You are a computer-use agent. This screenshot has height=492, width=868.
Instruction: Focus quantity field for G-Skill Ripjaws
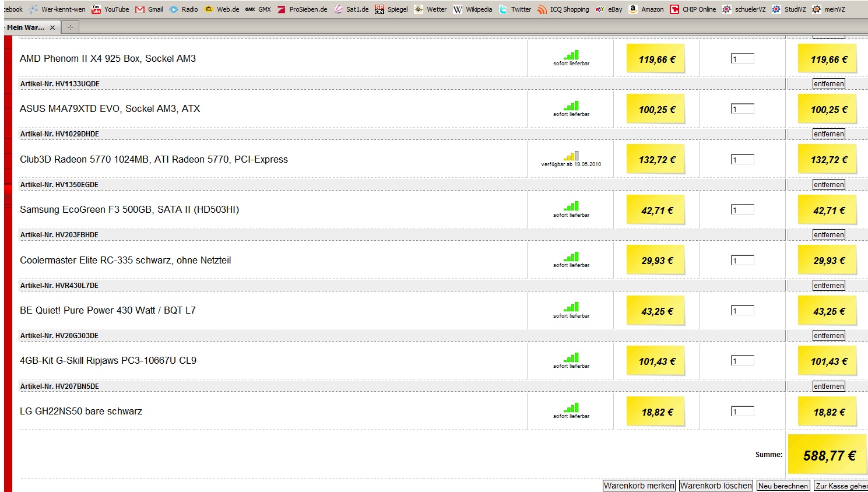click(743, 360)
